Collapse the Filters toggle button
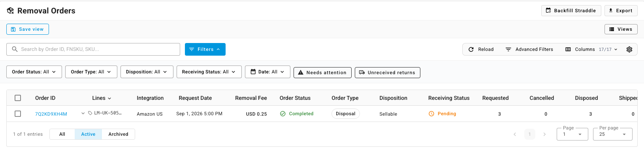This screenshot has height=148, width=644. (205, 49)
